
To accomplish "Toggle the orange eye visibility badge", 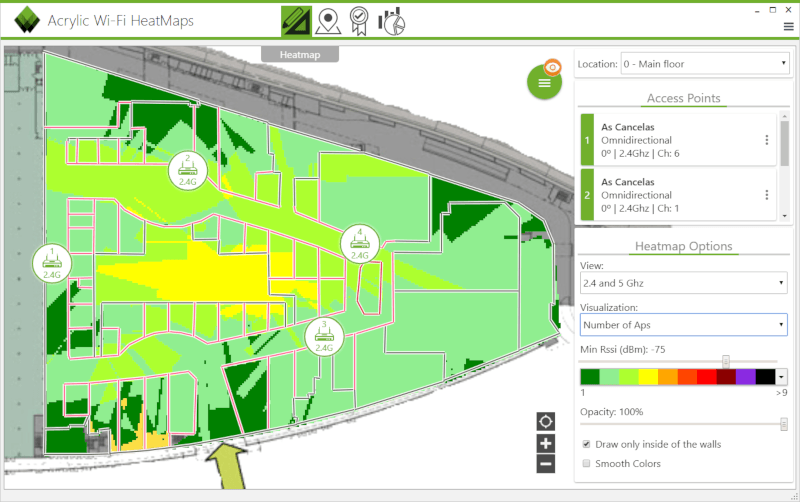I will 553,67.
